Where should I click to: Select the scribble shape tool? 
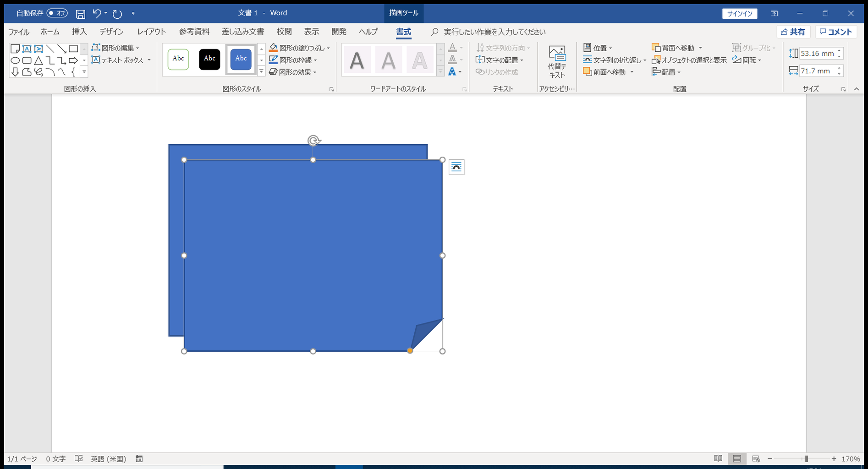pyautogui.click(x=38, y=72)
